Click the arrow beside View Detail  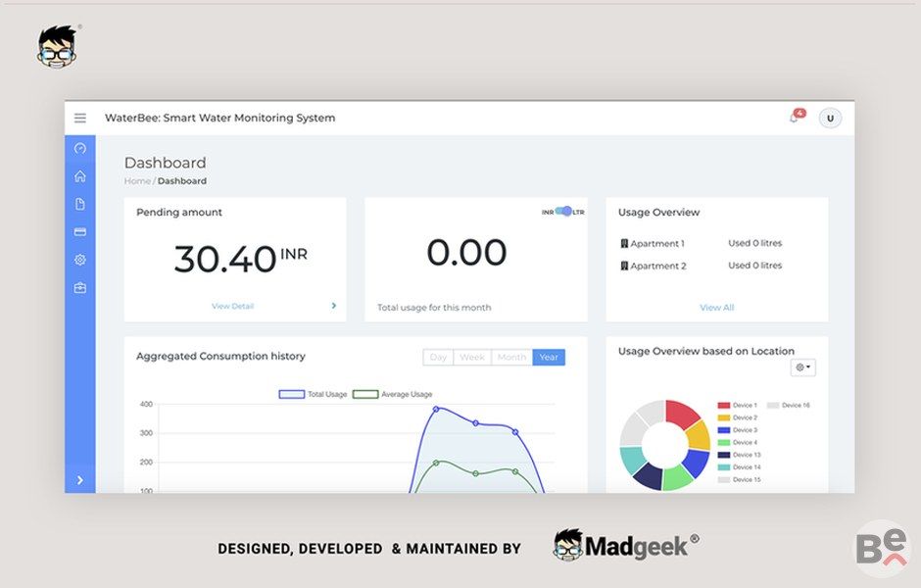[333, 306]
